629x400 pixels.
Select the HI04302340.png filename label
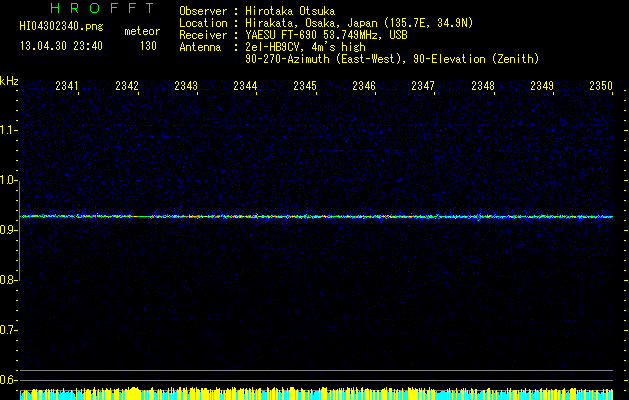coord(61,27)
